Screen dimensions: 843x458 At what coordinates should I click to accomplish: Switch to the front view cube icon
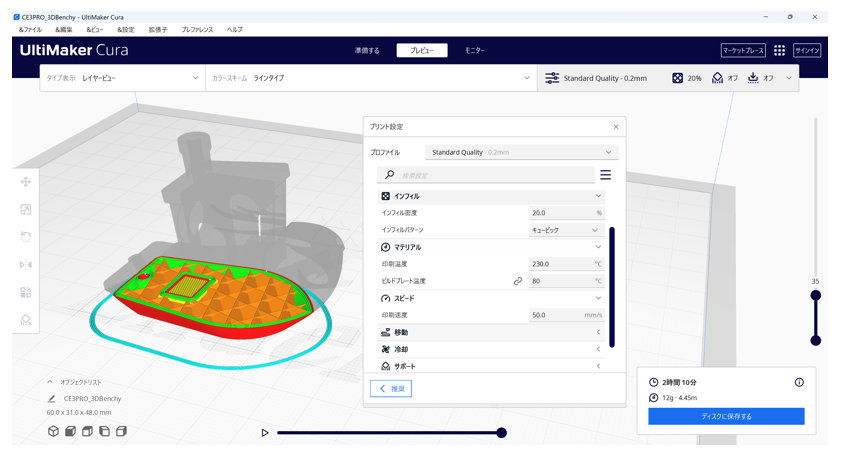click(x=70, y=431)
